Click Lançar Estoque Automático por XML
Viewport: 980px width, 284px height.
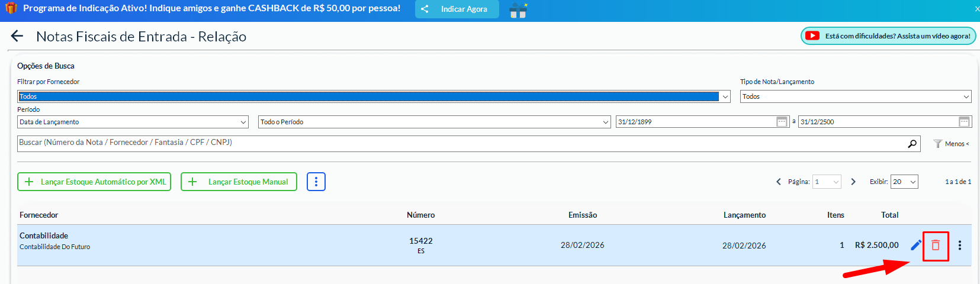[x=94, y=182]
